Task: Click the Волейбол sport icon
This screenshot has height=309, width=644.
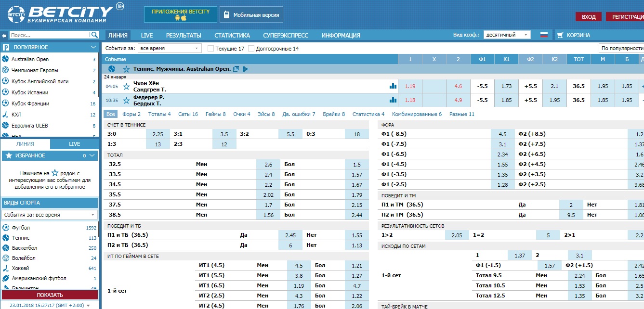Action: 6,258
